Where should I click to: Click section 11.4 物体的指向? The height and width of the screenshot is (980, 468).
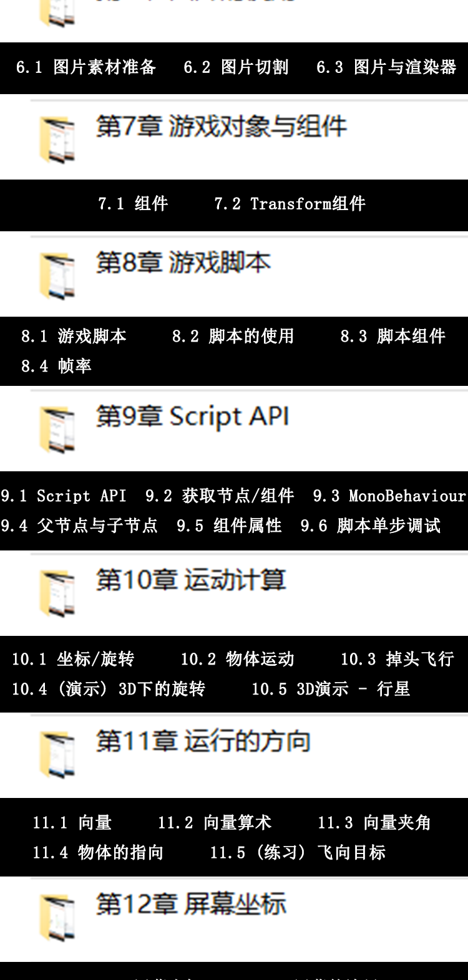pos(98,852)
